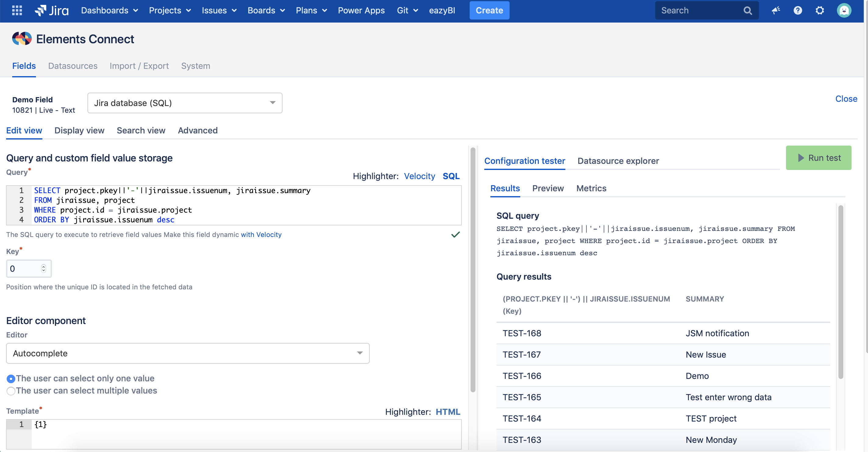Open the feedback megaphone icon
The height and width of the screenshot is (452, 868).
tap(776, 10)
